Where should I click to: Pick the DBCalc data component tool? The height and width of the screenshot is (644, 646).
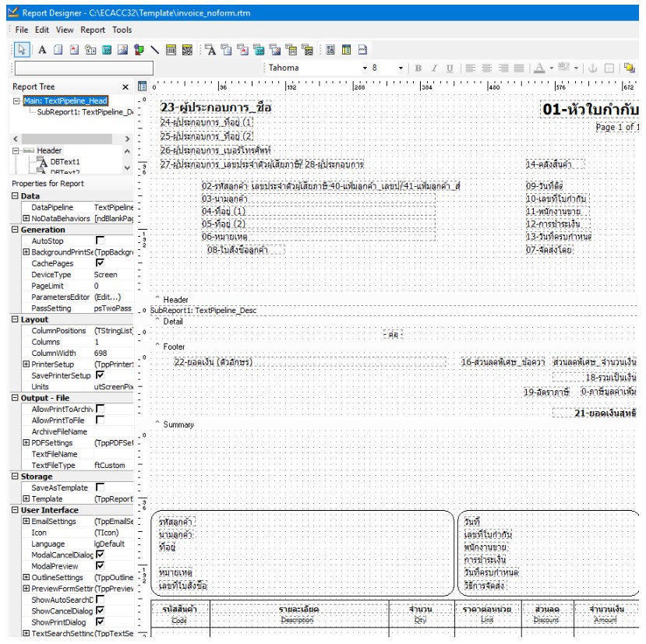point(259,50)
